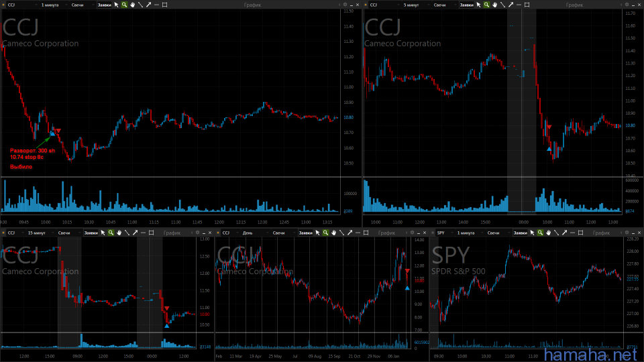Activate zoom magnifier in 15-minute CCJ chart
Image resolution: width=644 pixels, height=362 pixels.
click(x=111, y=233)
